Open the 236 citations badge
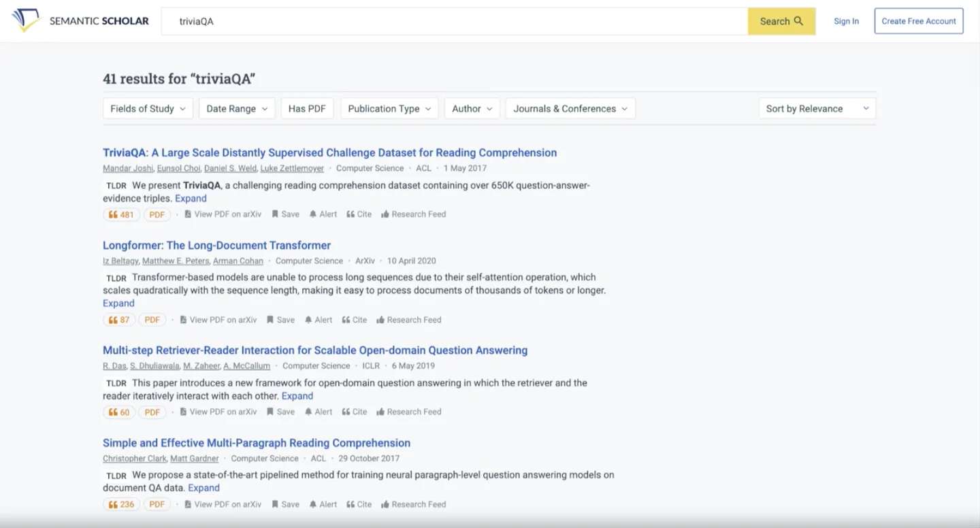This screenshot has width=980, height=528. (121, 504)
